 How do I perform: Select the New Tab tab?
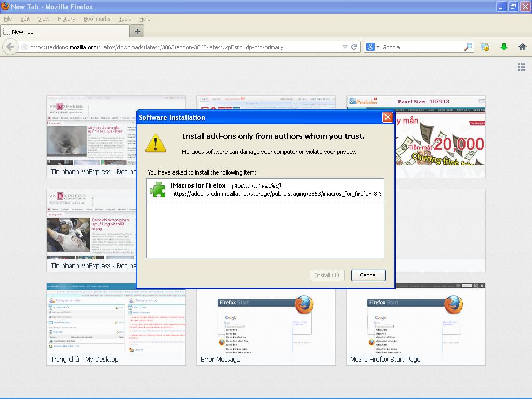tap(65, 32)
